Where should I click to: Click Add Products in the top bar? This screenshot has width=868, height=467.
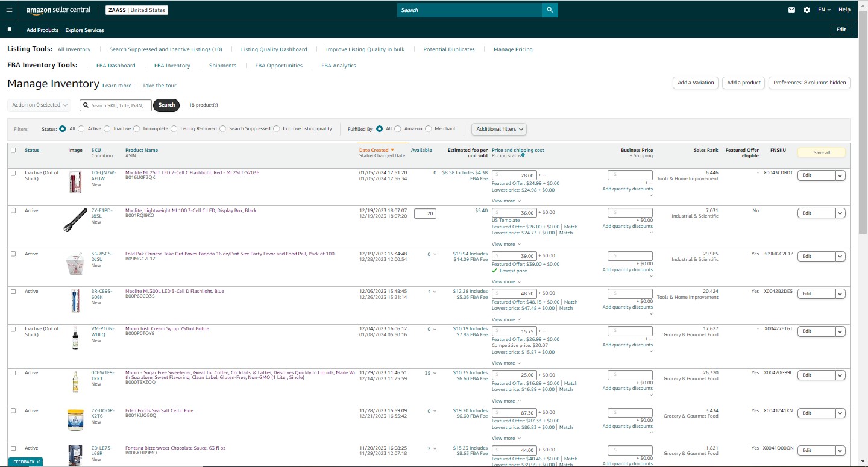coord(42,30)
